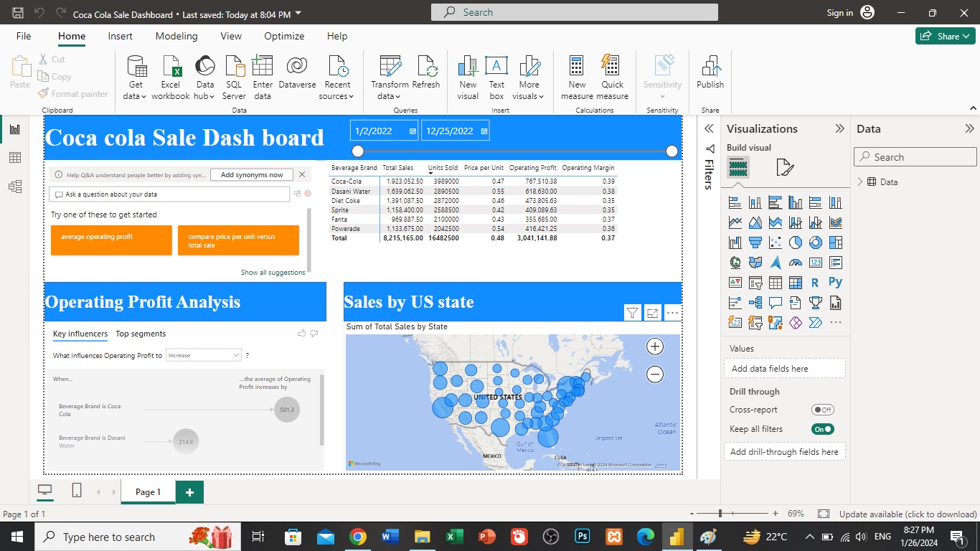Click compare price per unit suggestion

click(x=238, y=240)
